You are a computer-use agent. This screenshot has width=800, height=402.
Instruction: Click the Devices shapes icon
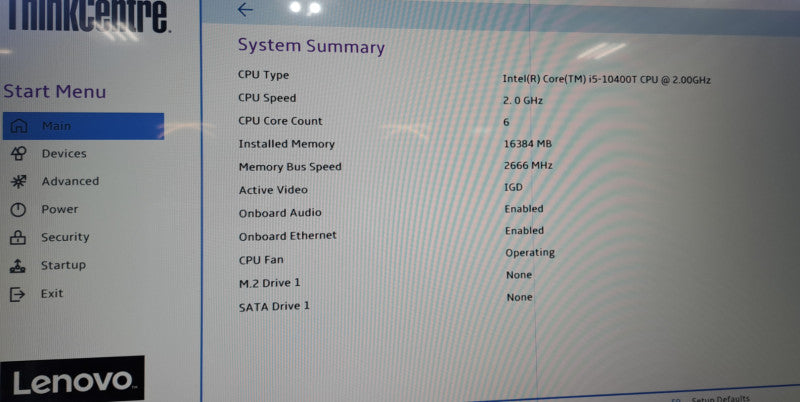point(18,153)
